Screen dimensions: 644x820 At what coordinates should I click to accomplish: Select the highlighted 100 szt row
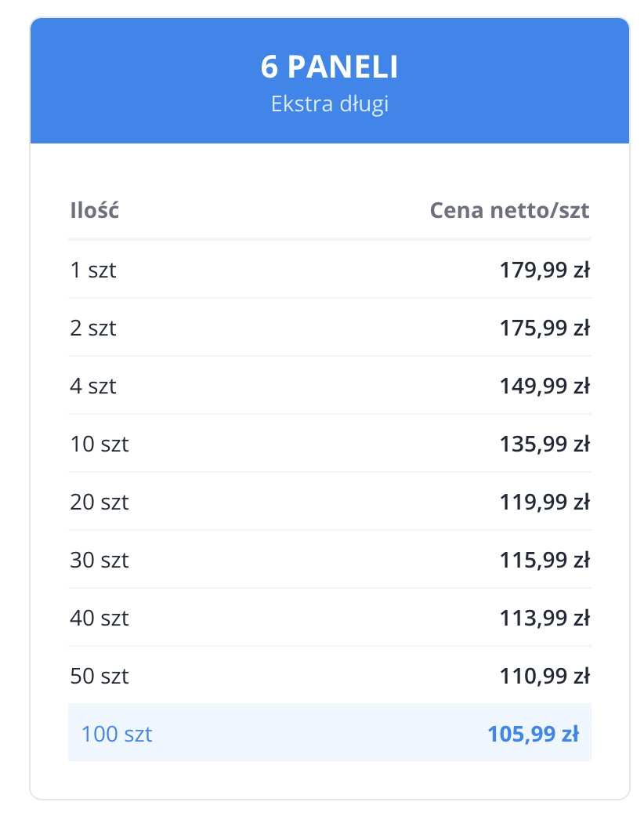click(117, 735)
